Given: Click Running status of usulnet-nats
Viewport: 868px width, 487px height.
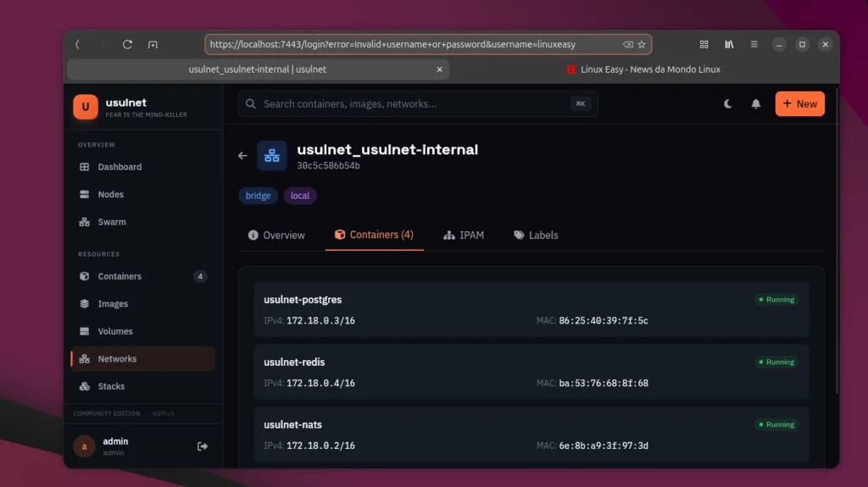Looking at the screenshot, I should point(776,424).
